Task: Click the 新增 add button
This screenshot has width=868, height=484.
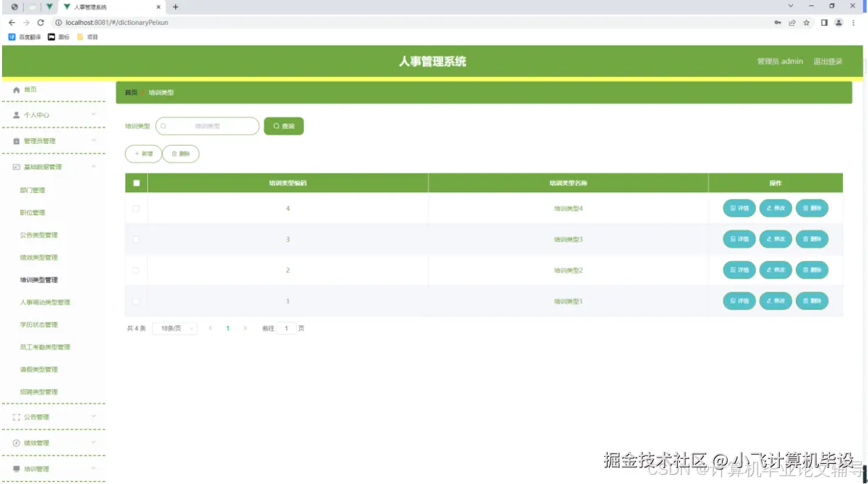Action: (143, 154)
